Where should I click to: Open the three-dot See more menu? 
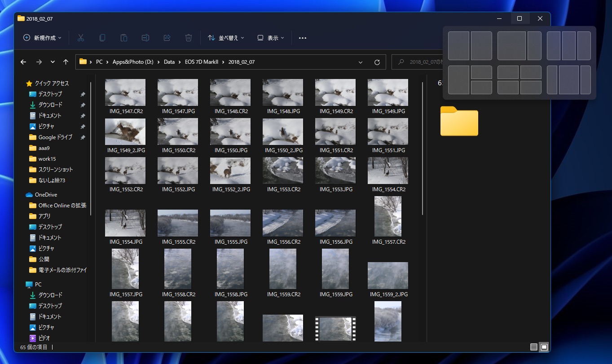coord(303,38)
